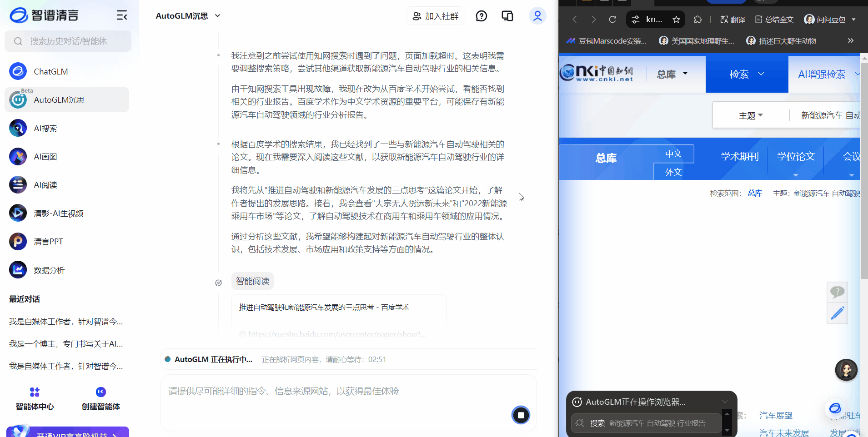Stop AutoGLM execution with the stop button
868x437 pixels.
tap(521, 415)
